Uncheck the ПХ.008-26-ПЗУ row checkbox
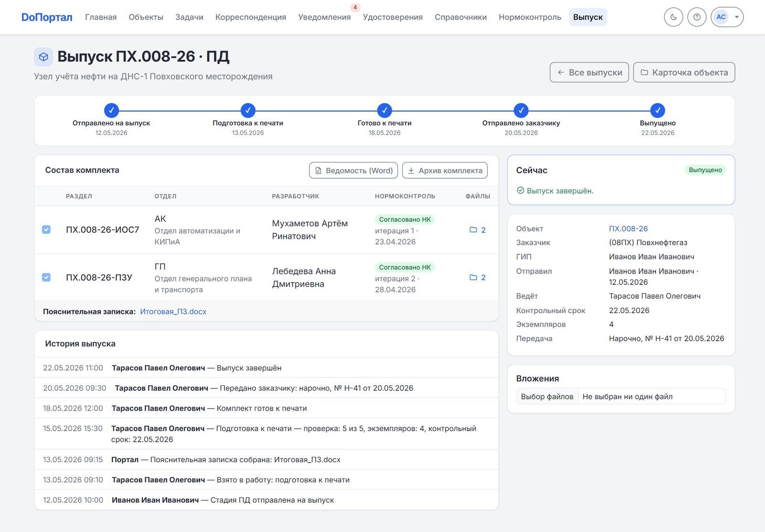This screenshot has width=765, height=532. [x=46, y=277]
